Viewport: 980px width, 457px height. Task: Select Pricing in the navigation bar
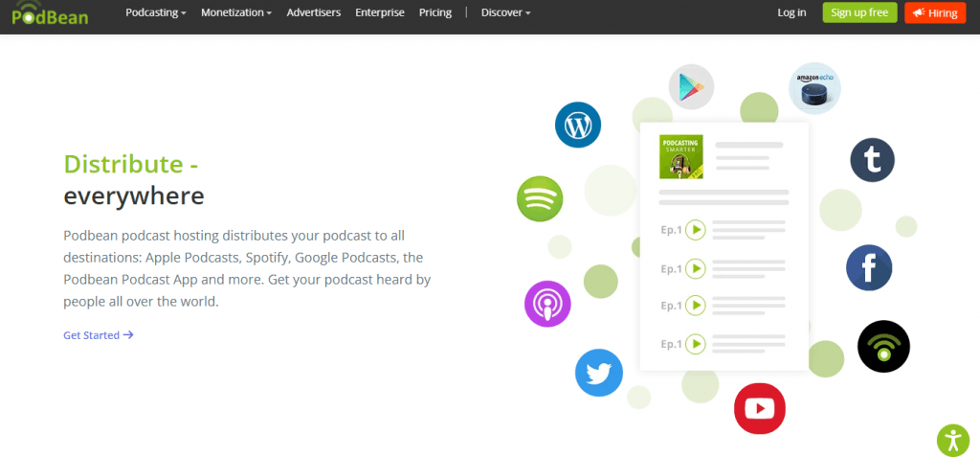click(x=435, y=12)
